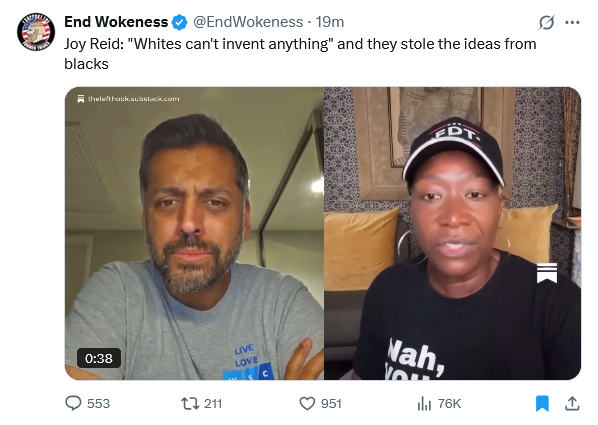Image resolution: width=598 pixels, height=425 pixels.
Task: Open the @EndWokeness handle link
Action: [x=248, y=22]
